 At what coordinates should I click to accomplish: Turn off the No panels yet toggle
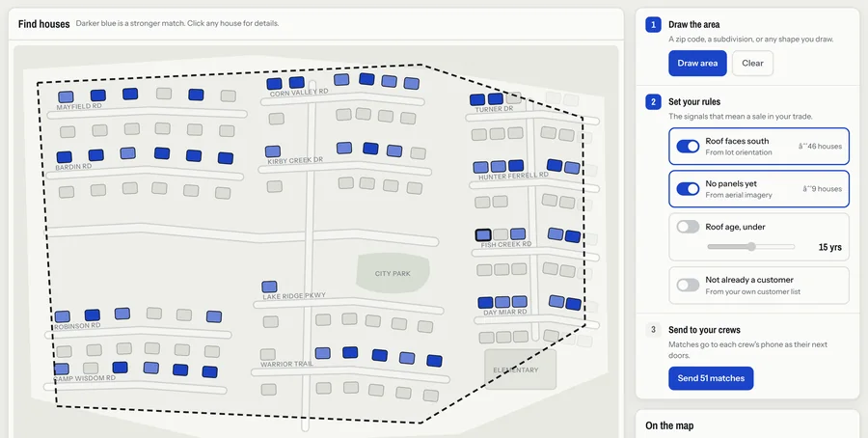(x=688, y=189)
